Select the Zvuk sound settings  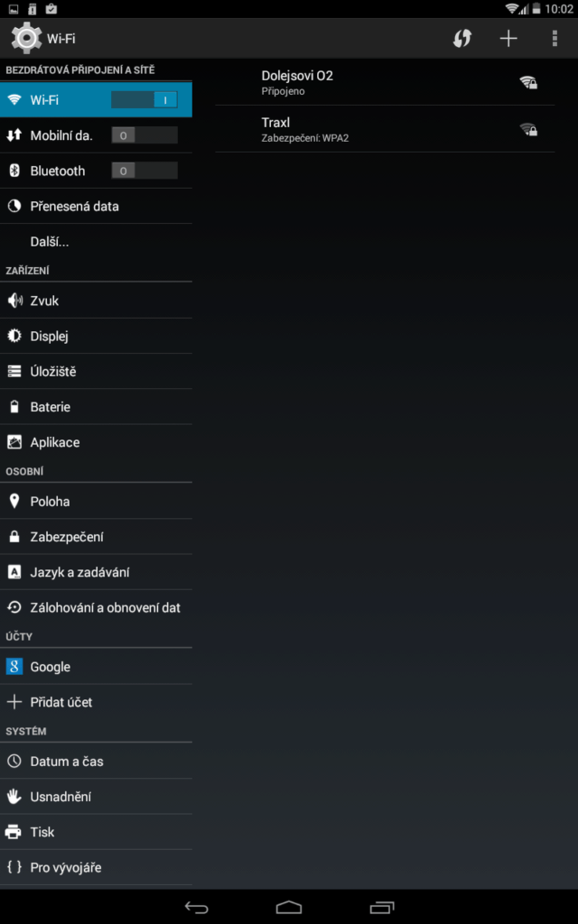pos(96,300)
